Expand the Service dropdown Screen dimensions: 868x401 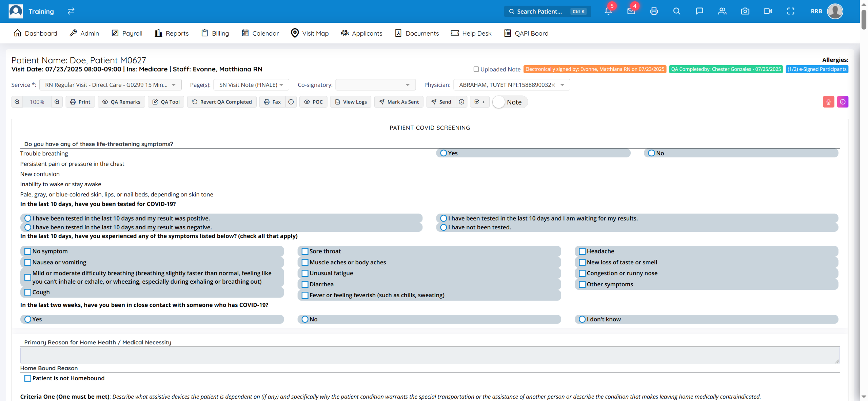pos(110,85)
